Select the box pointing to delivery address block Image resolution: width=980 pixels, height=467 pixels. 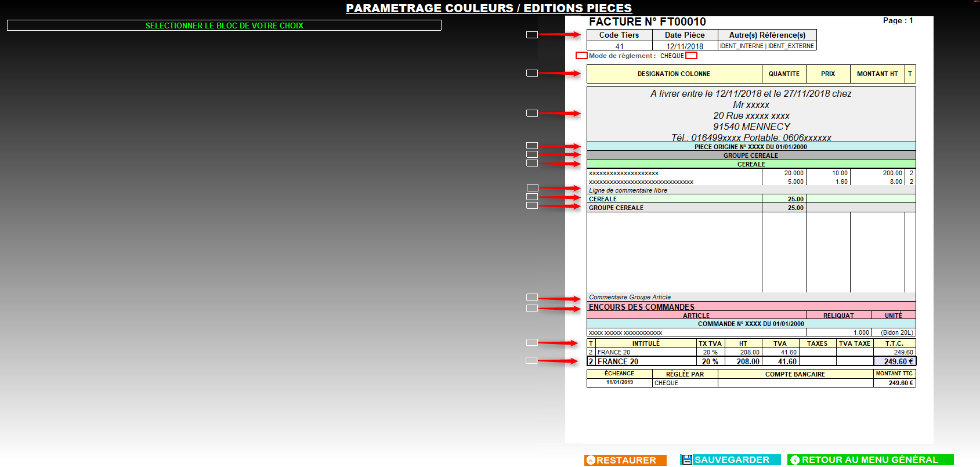tap(531, 113)
